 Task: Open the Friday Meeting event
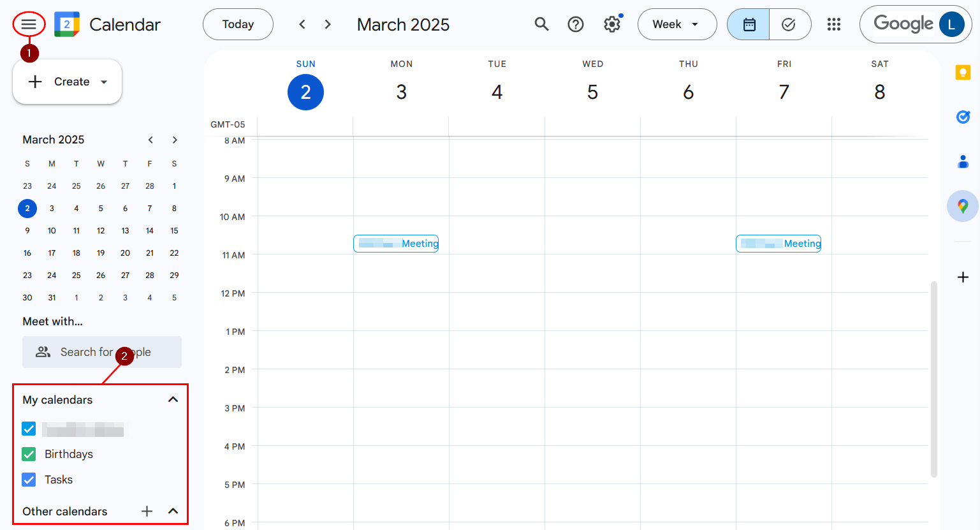point(779,244)
